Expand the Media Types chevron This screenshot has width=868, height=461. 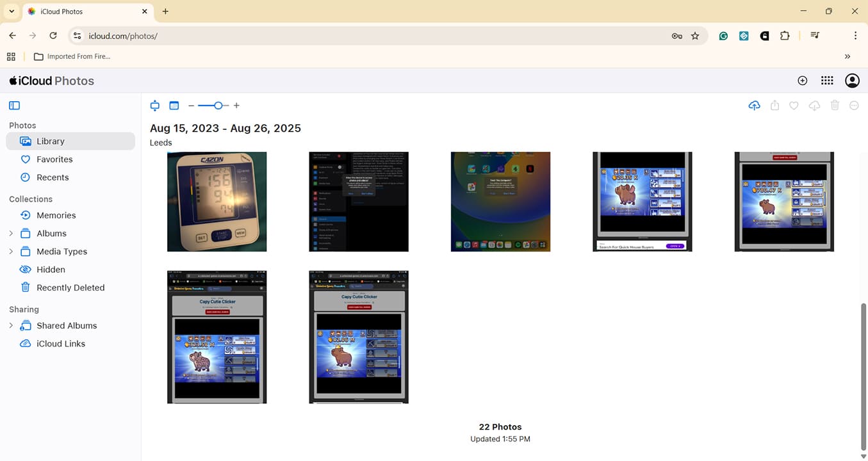point(11,251)
